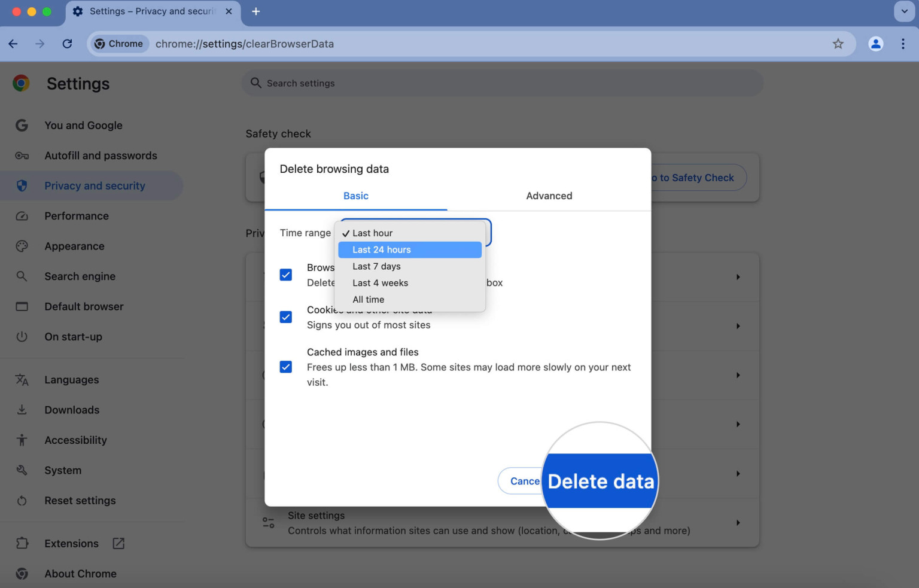Click the Search settings field
The image size is (919, 588).
pyautogui.click(x=502, y=83)
